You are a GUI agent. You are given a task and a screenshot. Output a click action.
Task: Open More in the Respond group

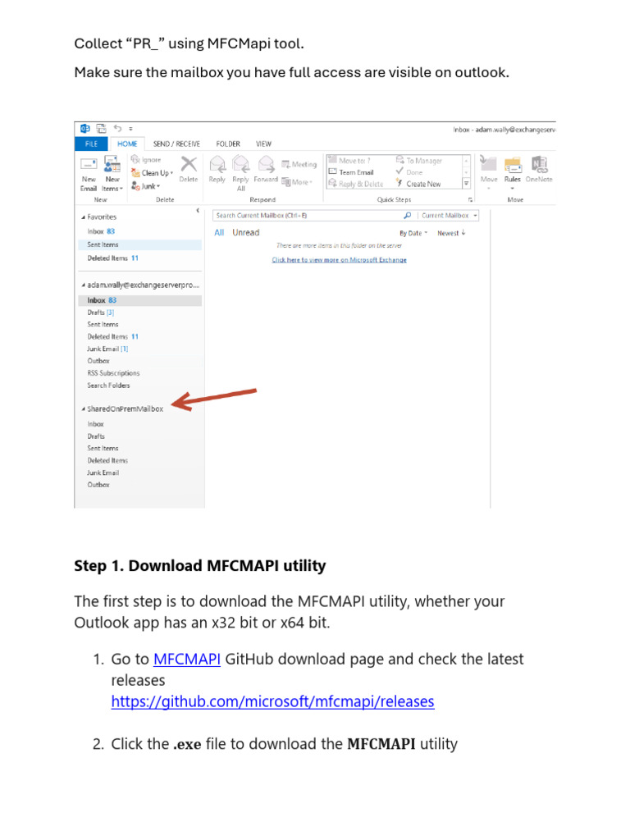[x=297, y=182]
